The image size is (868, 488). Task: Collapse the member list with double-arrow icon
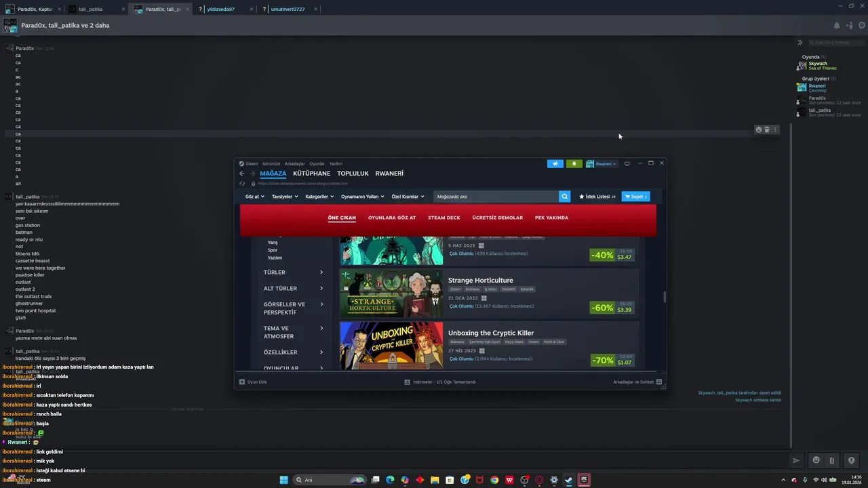pos(800,43)
